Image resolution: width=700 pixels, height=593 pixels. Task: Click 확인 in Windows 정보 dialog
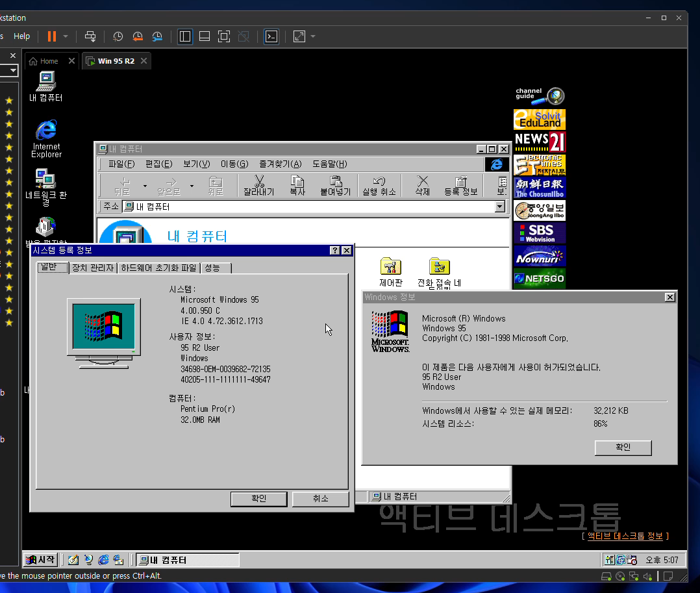(x=623, y=448)
